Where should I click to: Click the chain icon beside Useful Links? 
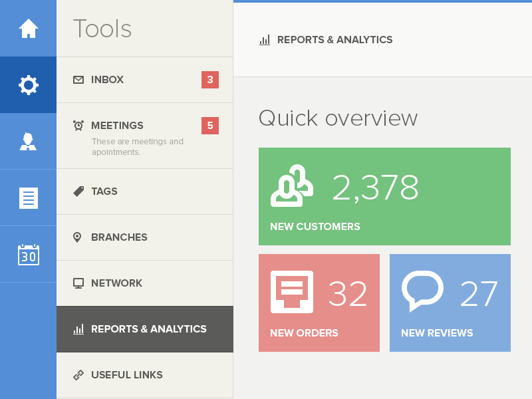(78, 375)
